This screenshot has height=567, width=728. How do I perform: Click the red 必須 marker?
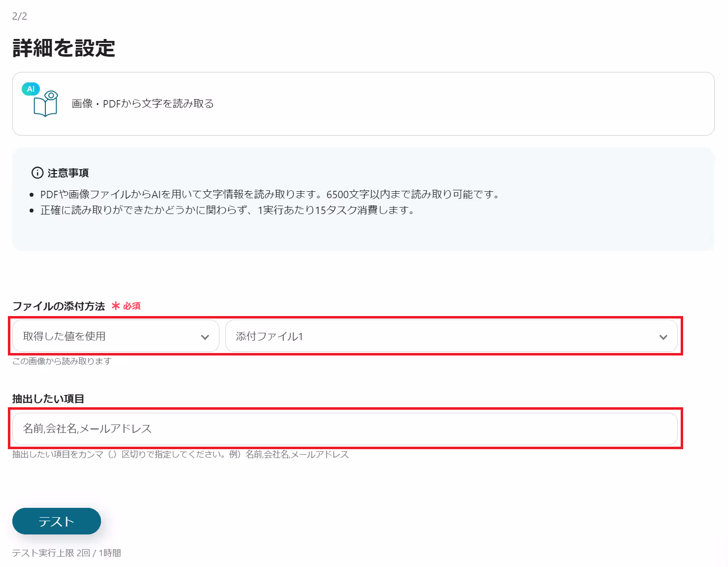[x=126, y=306]
